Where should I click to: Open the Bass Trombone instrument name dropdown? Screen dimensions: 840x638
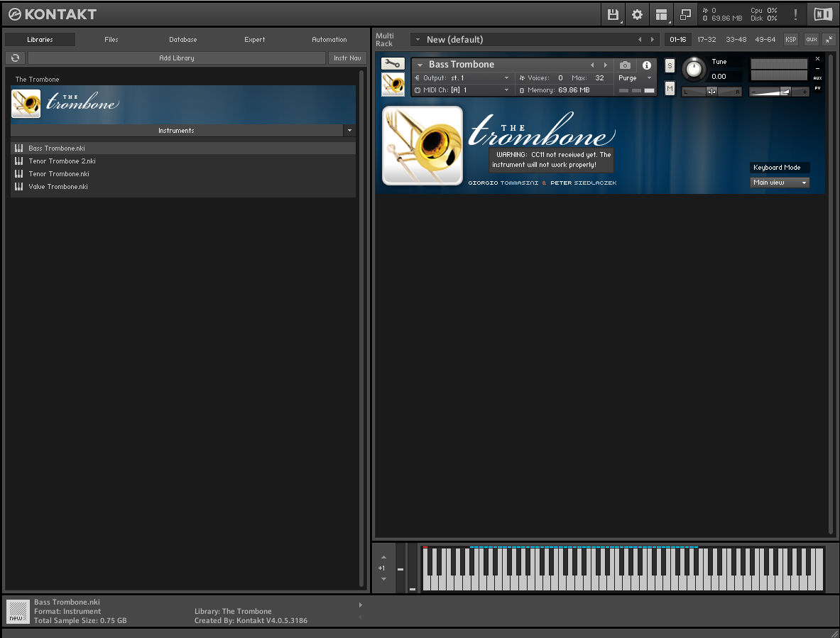(420, 65)
